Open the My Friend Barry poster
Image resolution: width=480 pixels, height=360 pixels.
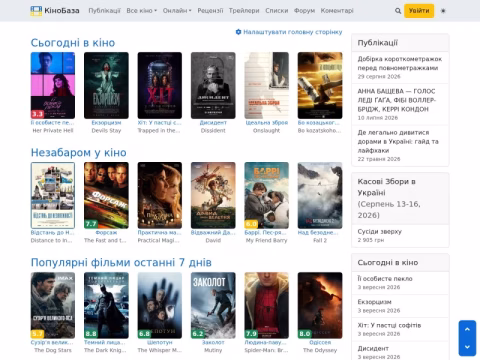tap(267, 195)
